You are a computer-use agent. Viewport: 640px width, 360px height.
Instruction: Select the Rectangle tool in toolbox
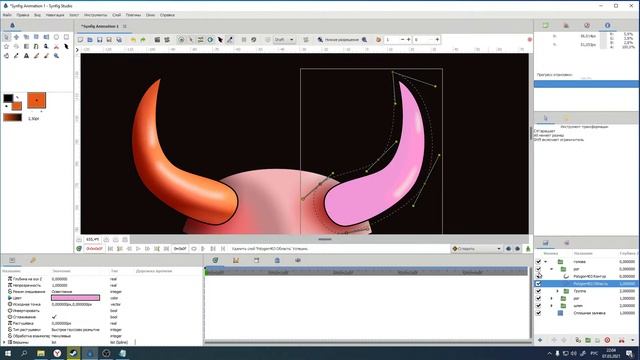coord(66,37)
